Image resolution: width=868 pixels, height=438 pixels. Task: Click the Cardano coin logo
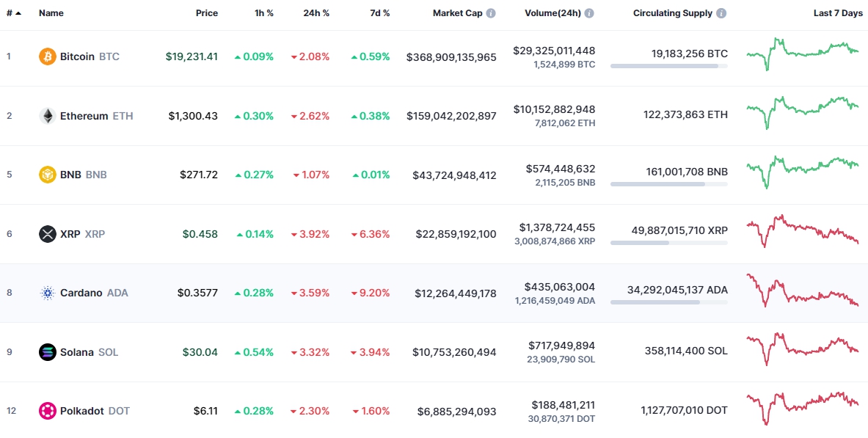pyautogui.click(x=48, y=293)
